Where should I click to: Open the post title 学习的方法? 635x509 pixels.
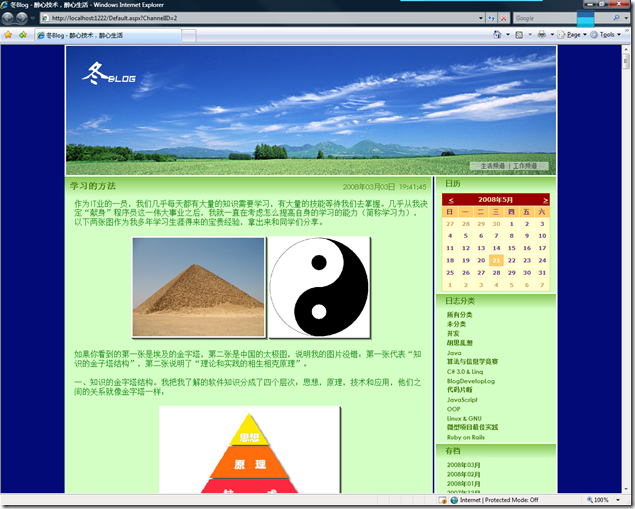(x=93, y=186)
